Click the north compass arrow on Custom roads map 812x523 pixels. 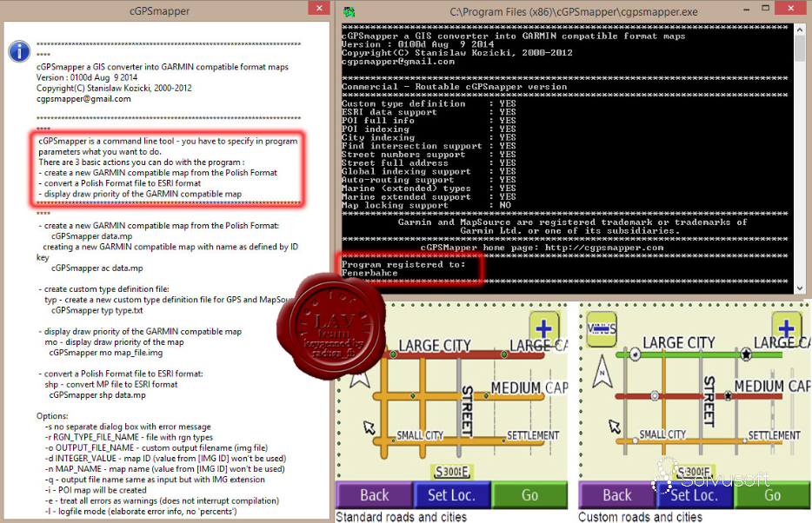coord(602,372)
